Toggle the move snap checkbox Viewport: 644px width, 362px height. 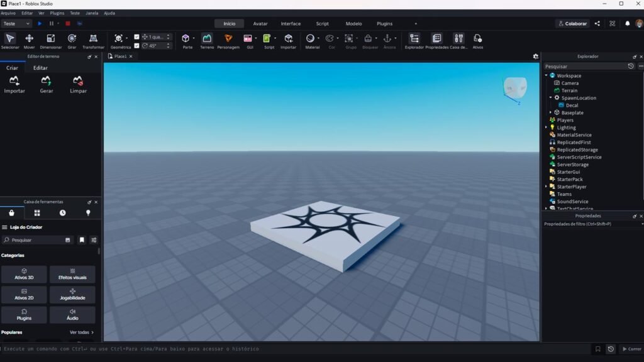tap(136, 37)
